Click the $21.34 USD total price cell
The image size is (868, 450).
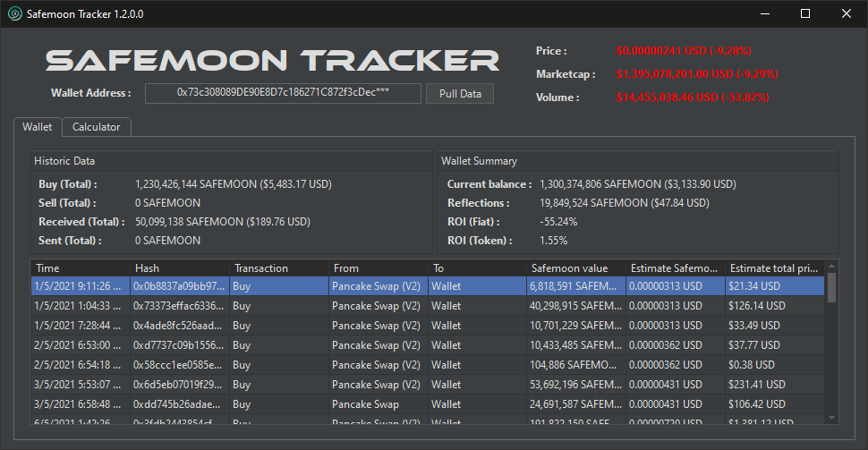(x=775, y=286)
